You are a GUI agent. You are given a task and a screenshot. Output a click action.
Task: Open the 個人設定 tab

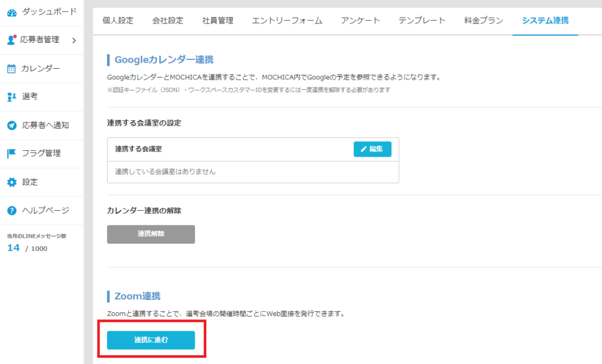(x=118, y=21)
